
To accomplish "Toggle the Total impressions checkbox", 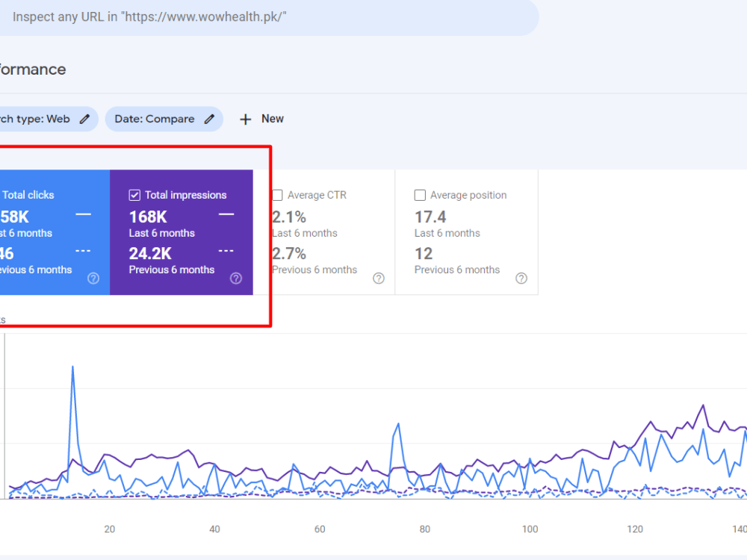I will pyautogui.click(x=134, y=195).
